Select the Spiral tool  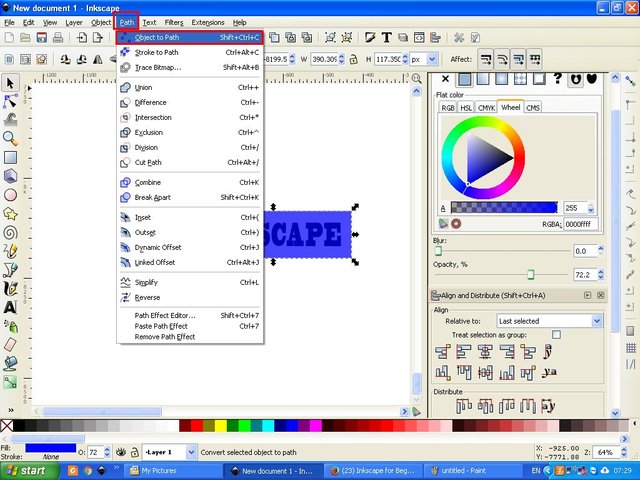10,233
